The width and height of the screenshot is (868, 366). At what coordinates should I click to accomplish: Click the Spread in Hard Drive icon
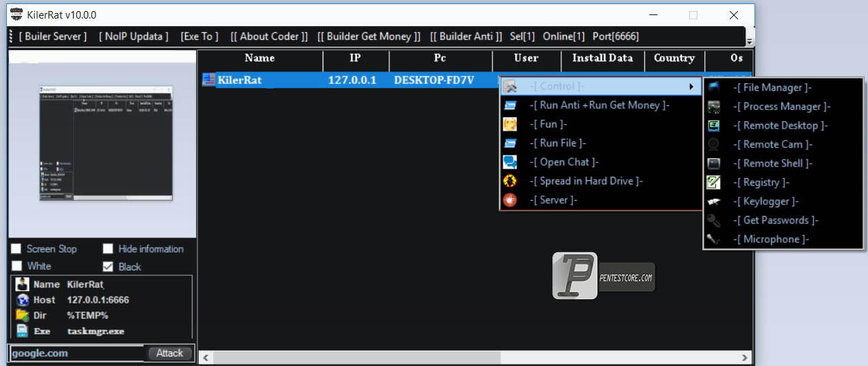510,181
